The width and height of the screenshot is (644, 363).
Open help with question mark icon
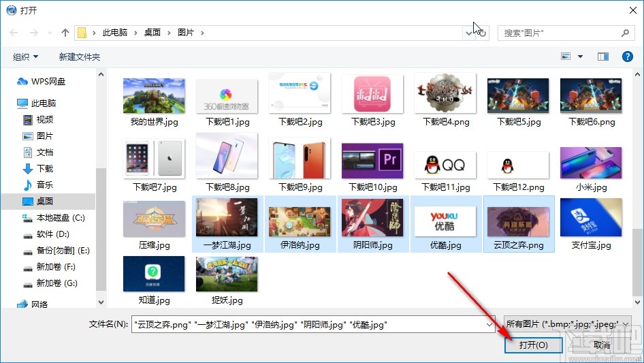click(627, 57)
